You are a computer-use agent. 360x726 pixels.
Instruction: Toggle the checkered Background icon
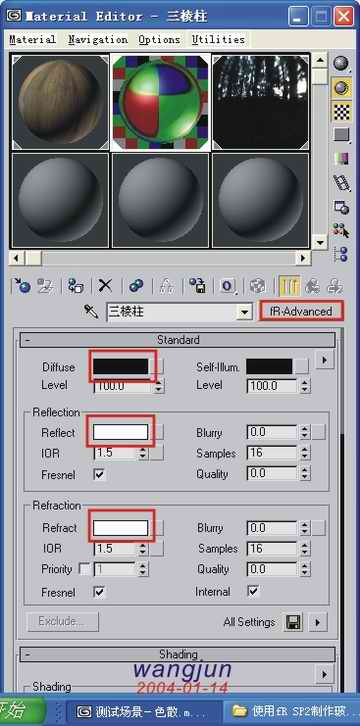click(x=341, y=112)
